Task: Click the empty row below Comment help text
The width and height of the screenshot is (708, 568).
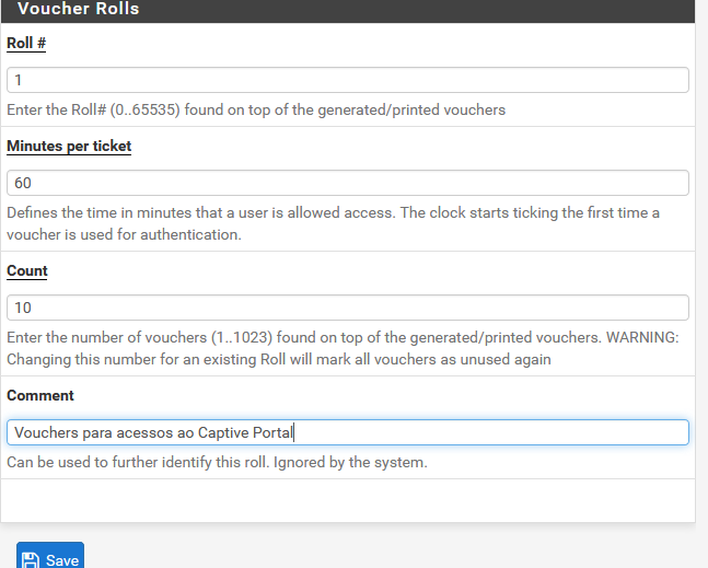Action: click(x=348, y=500)
